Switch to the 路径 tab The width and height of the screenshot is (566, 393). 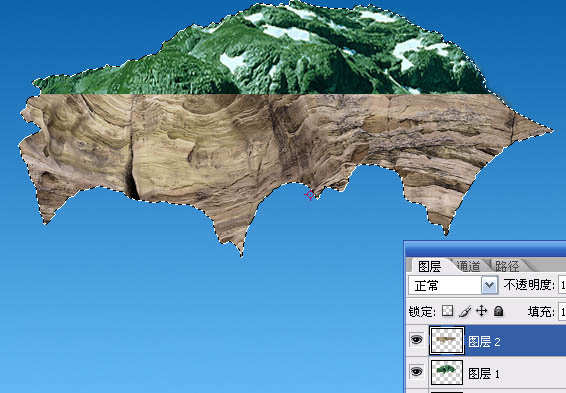click(507, 266)
